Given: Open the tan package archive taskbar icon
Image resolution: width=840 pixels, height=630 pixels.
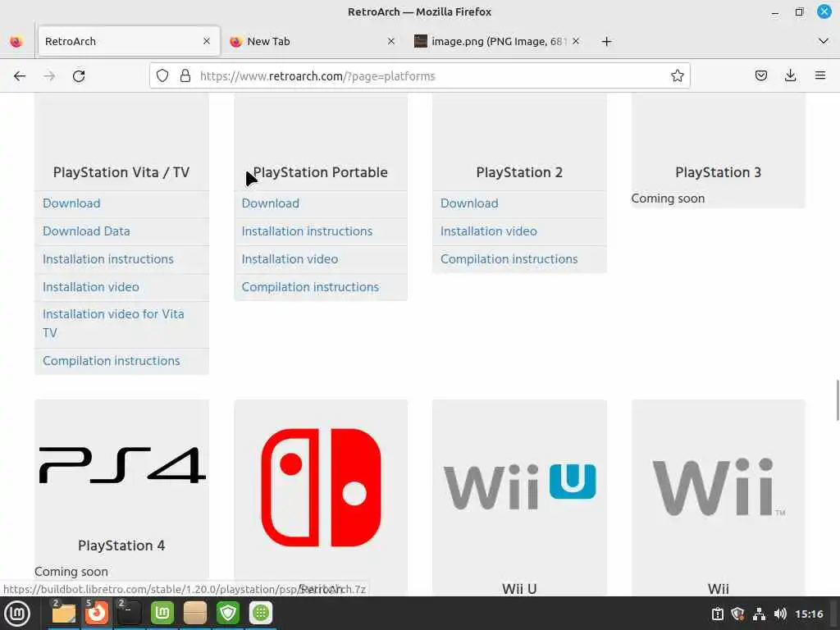Looking at the screenshot, I should coord(195,614).
